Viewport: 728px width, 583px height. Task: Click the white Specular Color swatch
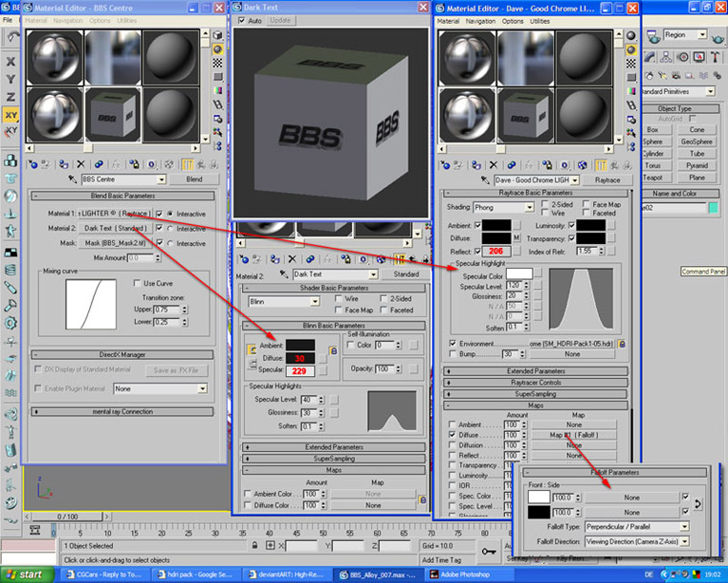pyautogui.click(x=519, y=273)
